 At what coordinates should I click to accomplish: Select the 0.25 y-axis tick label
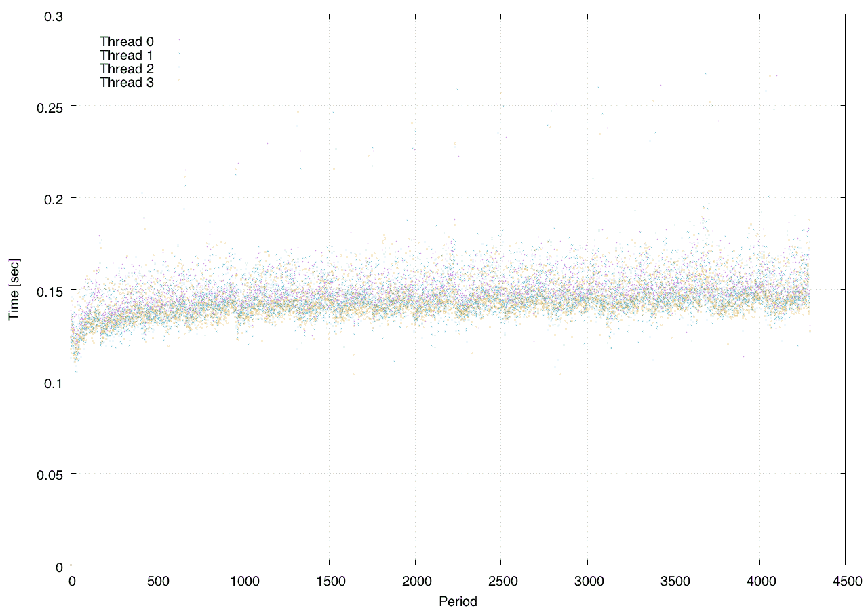click(50, 107)
